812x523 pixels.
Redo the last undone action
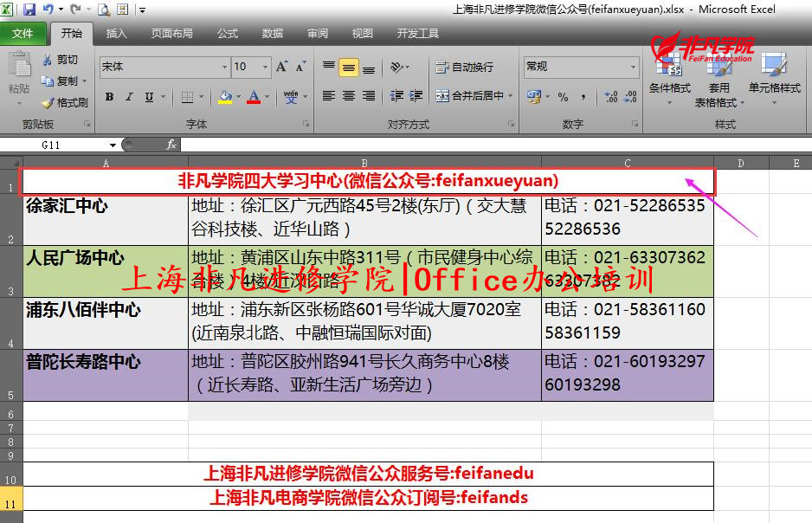tap(75, 9)
